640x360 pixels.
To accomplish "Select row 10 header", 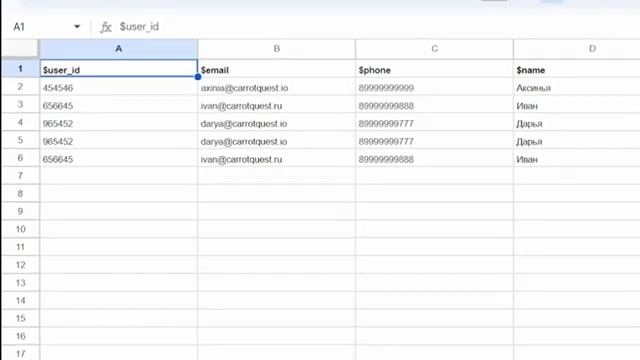I will (20, 229).
